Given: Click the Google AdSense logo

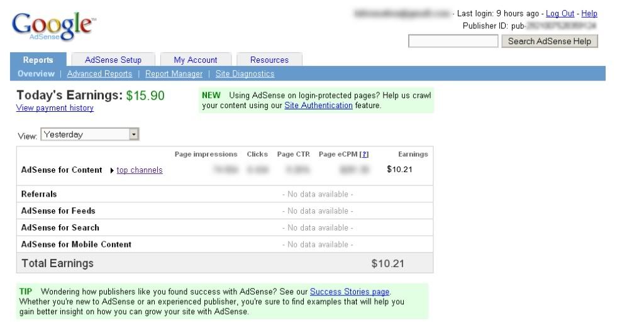Looking at the screenshot, I should click(x=53, y=25).
